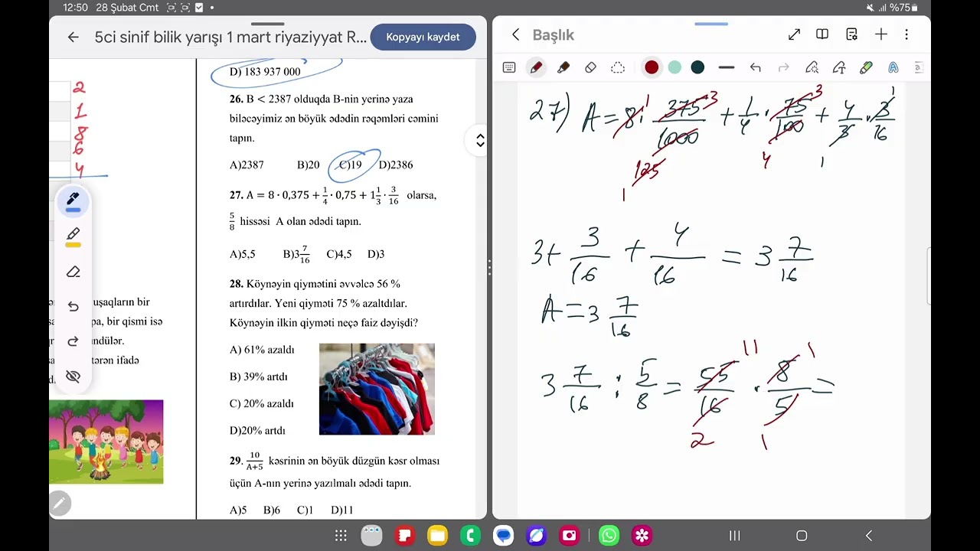This screenshot has height=551, width=980.
Task: Switch to reading mode book icon
Action: [822, 34]
